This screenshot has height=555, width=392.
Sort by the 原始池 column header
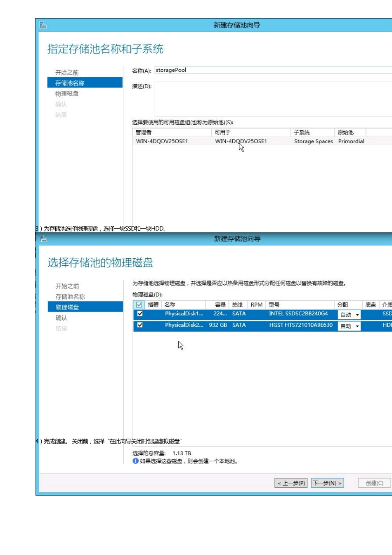(x=350, y=132)
